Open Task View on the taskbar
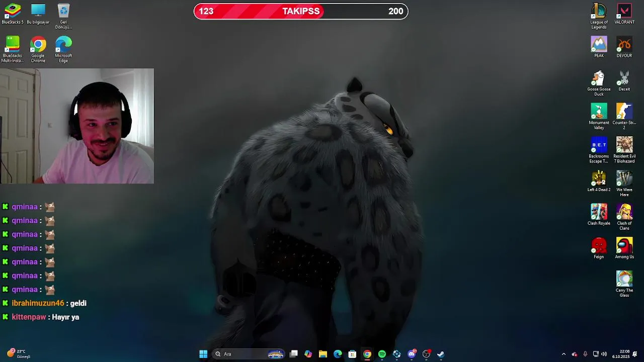This screenshot has height=362, width=644. coord(294,354)
